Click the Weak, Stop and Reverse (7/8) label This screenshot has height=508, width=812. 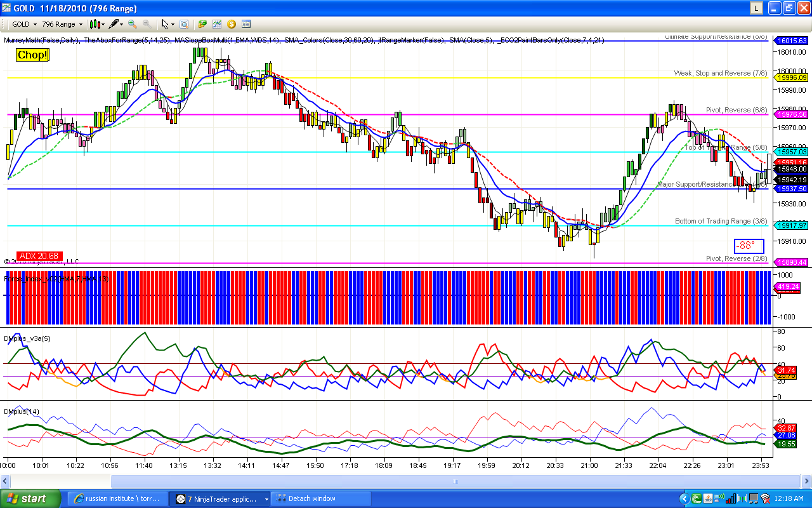point(721,73)
